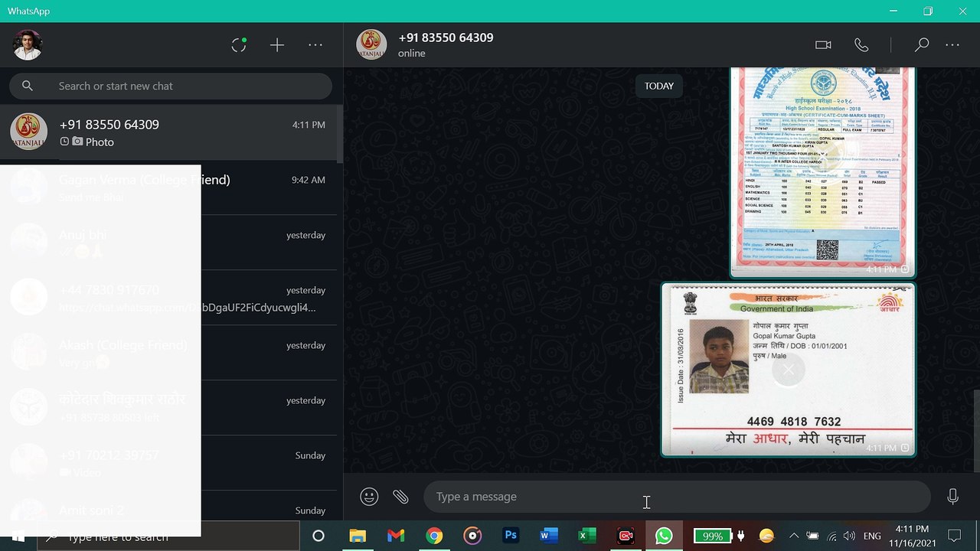Click the paperclip attach icon

pyautogui.click(x=400, y=497)
